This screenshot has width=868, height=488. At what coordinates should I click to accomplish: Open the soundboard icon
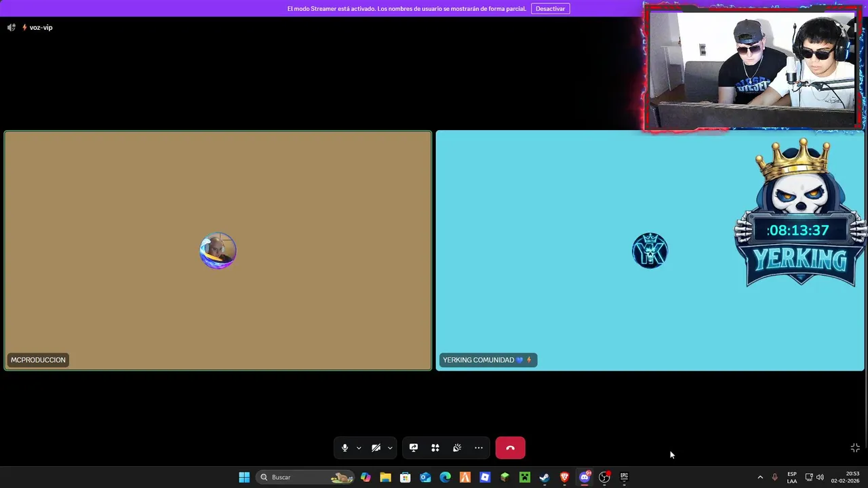pyautogui.click(x=457, y=448)
